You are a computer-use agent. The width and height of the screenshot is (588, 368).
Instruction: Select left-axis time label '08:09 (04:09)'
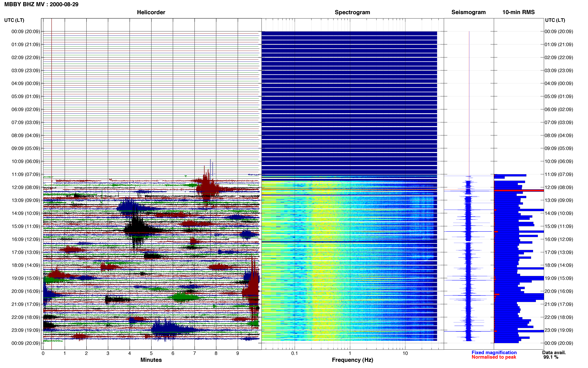(26, 135)
